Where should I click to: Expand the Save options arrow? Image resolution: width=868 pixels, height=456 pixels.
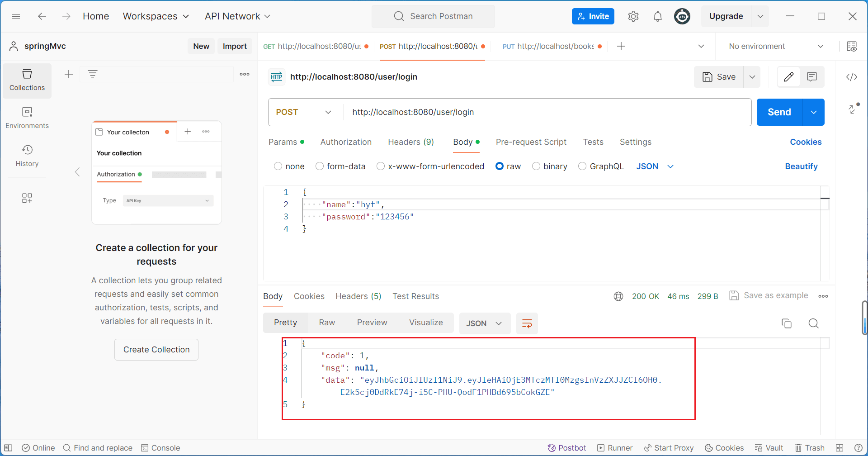click(x=752, y=77)
